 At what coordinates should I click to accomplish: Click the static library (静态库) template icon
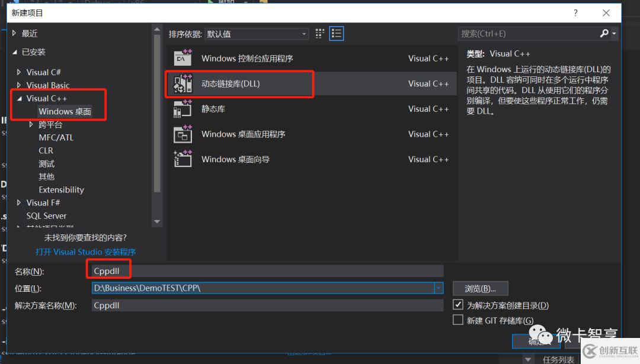pyautogui.click(x=183, y=109)
